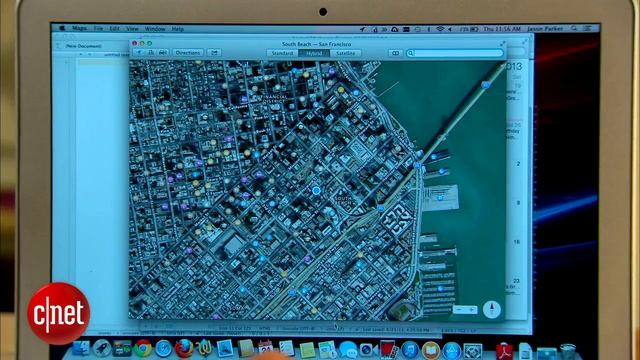Open the Help menu
The height and width of the screenshot is (360, 640).
pyautogui.click(x=178, y=29)
